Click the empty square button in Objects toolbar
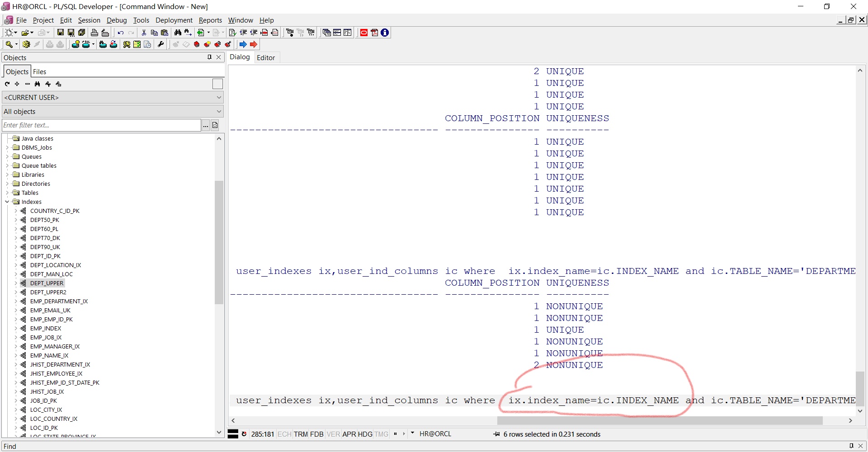The width and height of the screenshot is (868, 452). pyautogui.click(x=217, y=84)
